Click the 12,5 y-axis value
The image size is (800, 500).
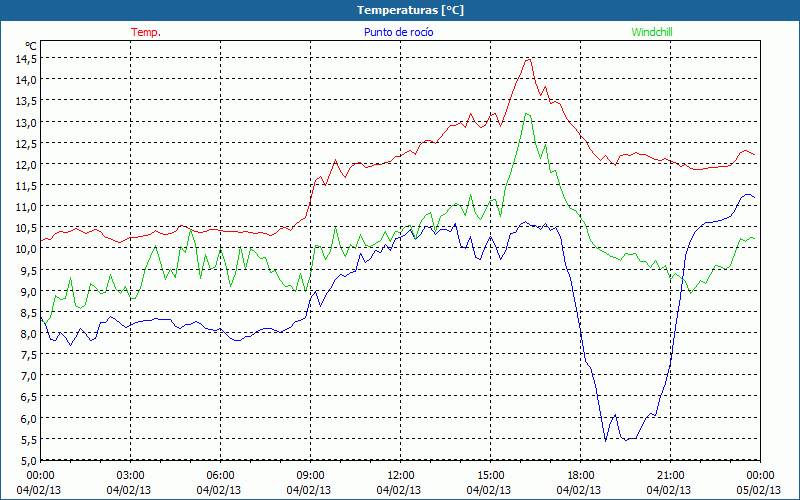tap(26, 144)
